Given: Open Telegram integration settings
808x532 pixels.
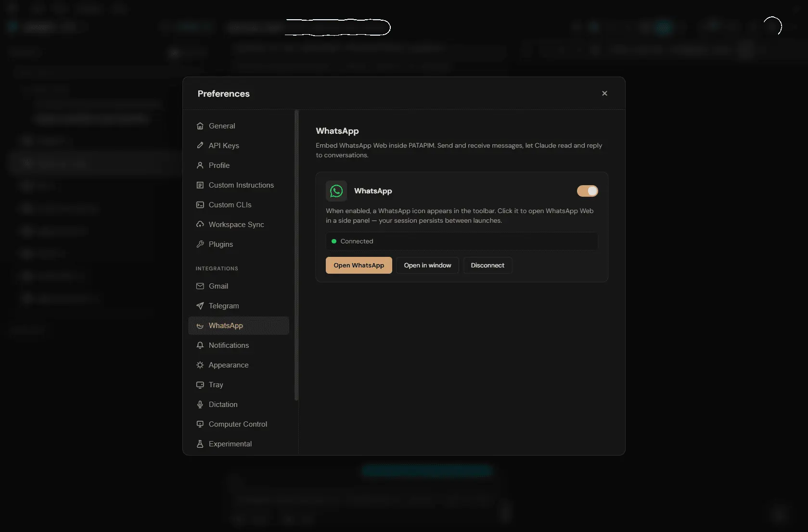Looking at the screenshot, I should [239, 306].
